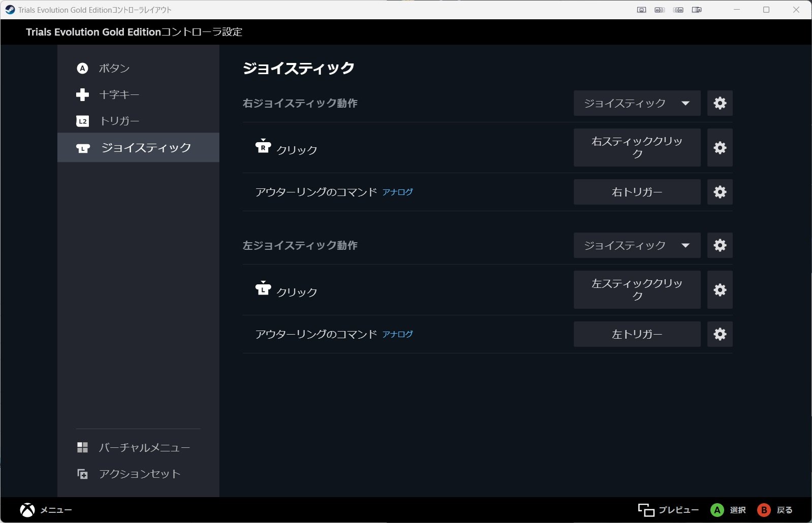812x523 pixels.
Task: Click 戻る in the footer
Action: 785,510
